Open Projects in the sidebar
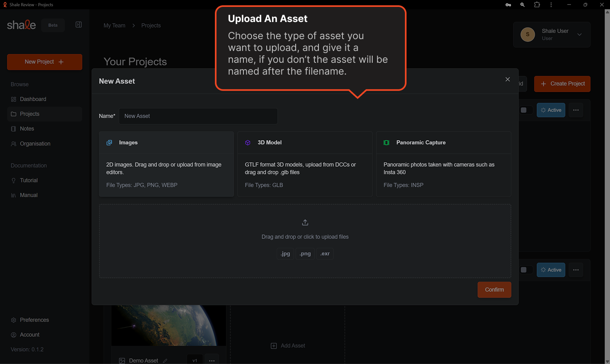This screenshot has width=610, height=364. point(44,114)
